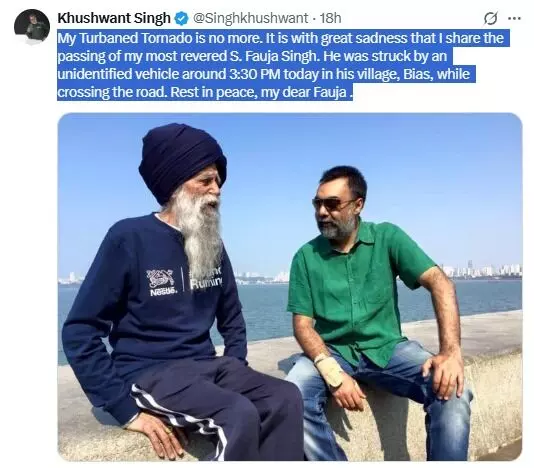Open the post via 18h timestamp

click(330, 18)
